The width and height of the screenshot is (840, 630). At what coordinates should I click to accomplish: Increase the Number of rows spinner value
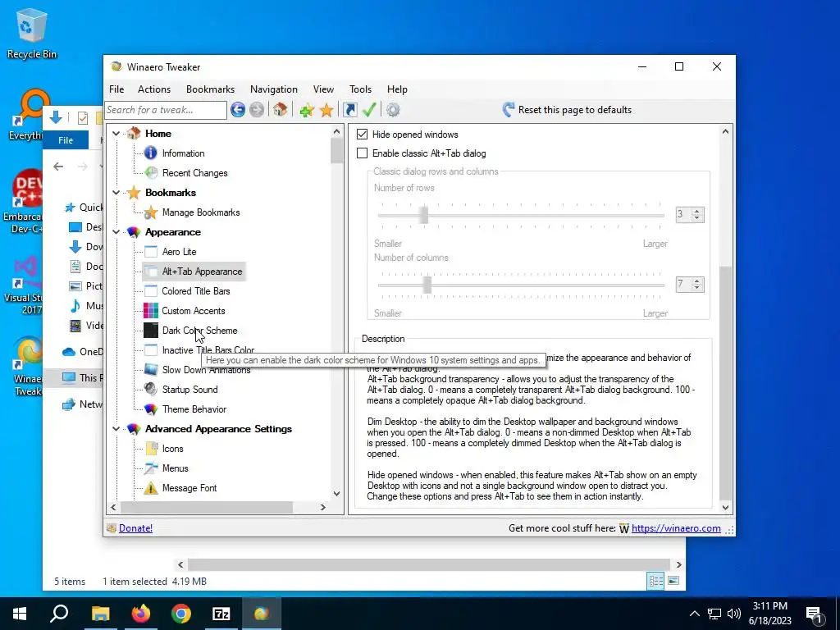(x=696, y=211)
